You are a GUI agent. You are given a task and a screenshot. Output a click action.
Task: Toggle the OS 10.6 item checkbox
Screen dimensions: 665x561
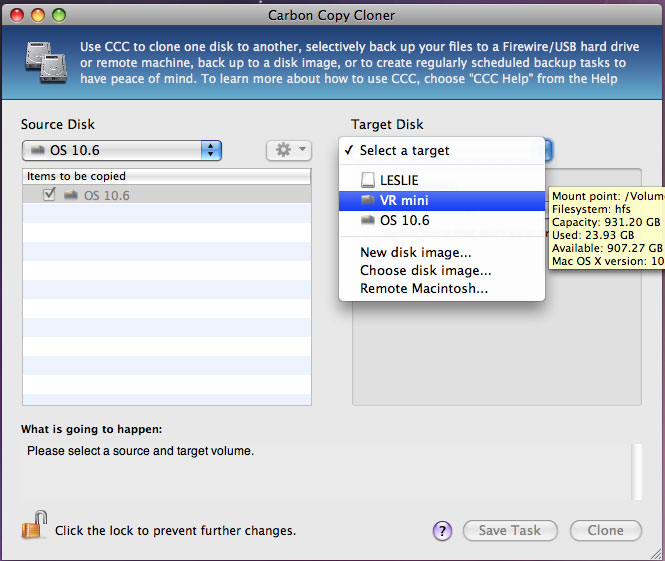49,195
